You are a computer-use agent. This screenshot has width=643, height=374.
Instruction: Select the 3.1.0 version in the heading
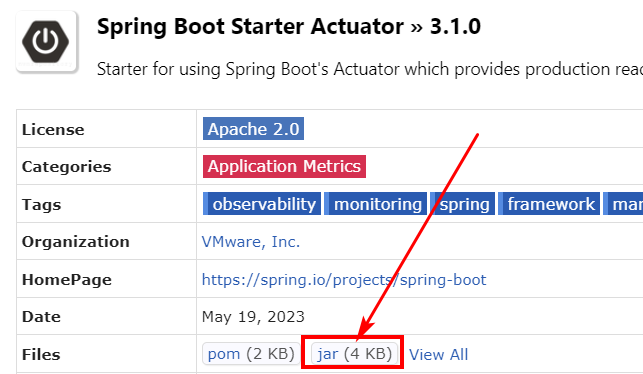click(455, 27)
